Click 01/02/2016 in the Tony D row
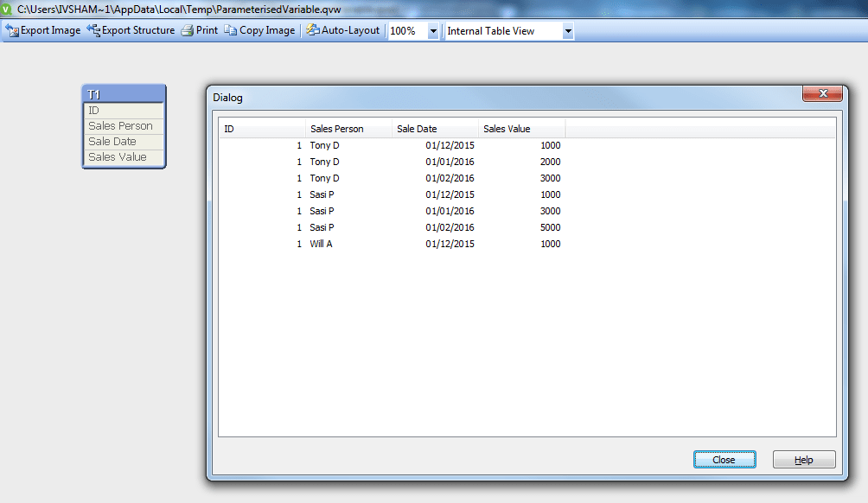This screenshot has height=503, width=868. point(450,178)
